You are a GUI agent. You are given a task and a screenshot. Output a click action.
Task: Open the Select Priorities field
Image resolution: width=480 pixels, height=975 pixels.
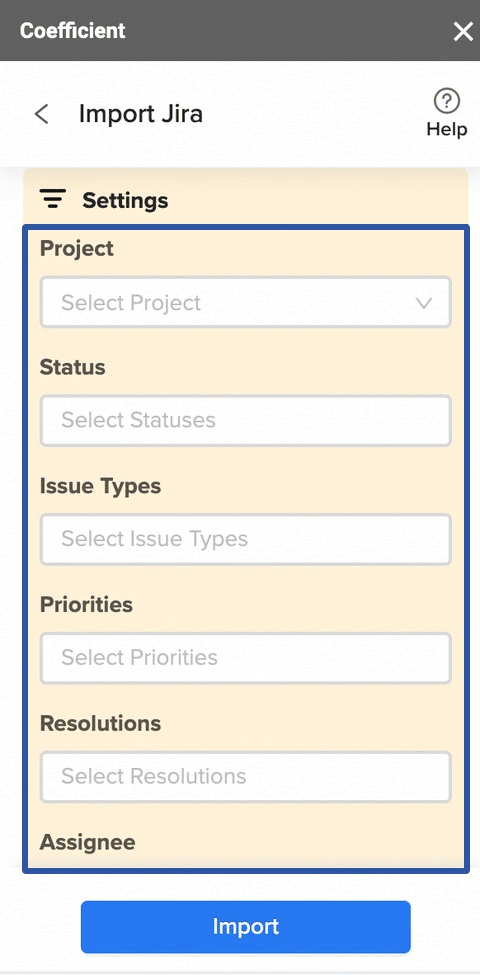(x=246, y=658)
